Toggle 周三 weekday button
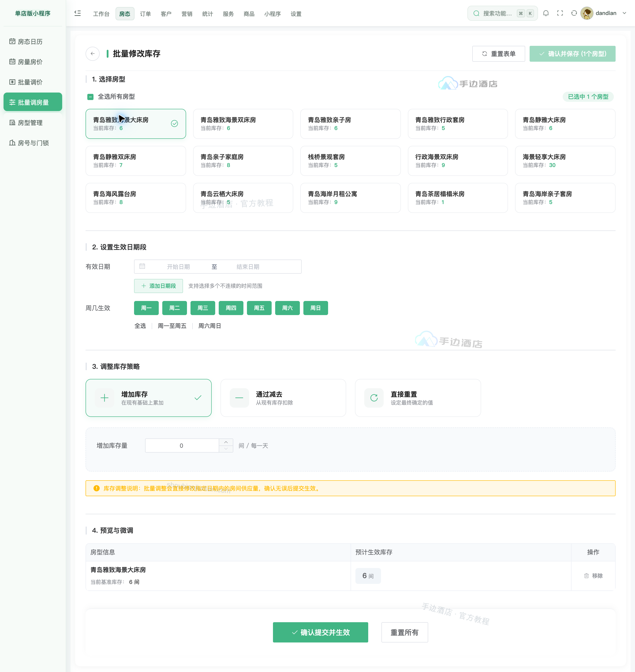The image size is (635, 672). [x=203, y=308]
